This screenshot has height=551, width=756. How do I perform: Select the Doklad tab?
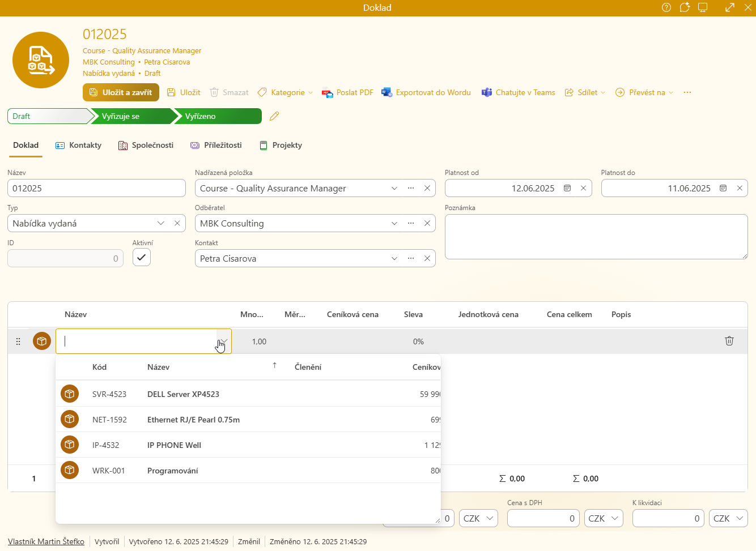(x=26, y=145)
